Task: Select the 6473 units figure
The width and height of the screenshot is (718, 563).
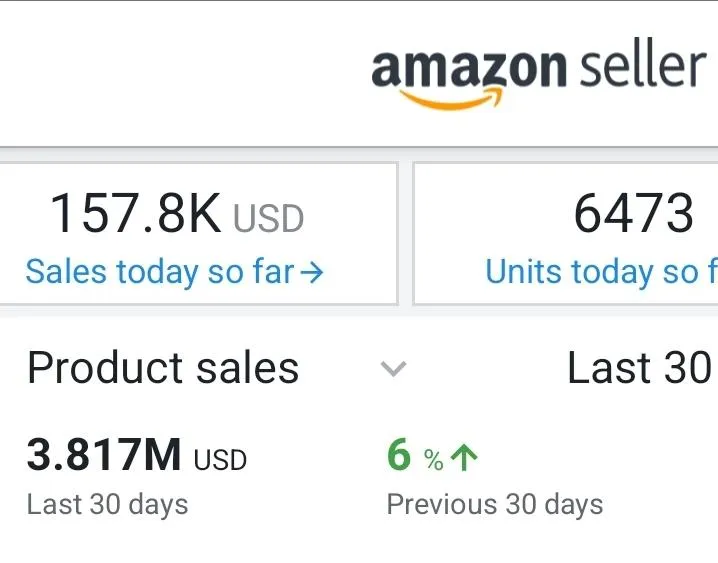Action: 633,214
